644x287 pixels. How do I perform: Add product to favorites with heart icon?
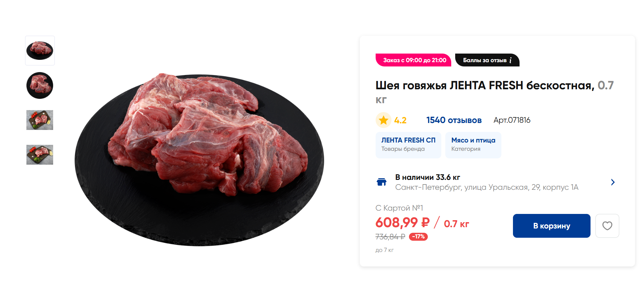pyautogui.click(x=607, y=226)
